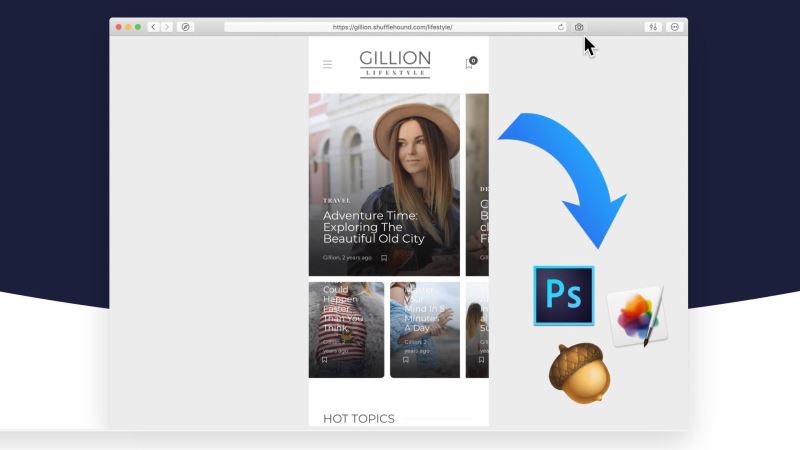Viewport: 800px width, 450px height.
Task: Reload the page with the refresh icon
Action: coord(560,27)
